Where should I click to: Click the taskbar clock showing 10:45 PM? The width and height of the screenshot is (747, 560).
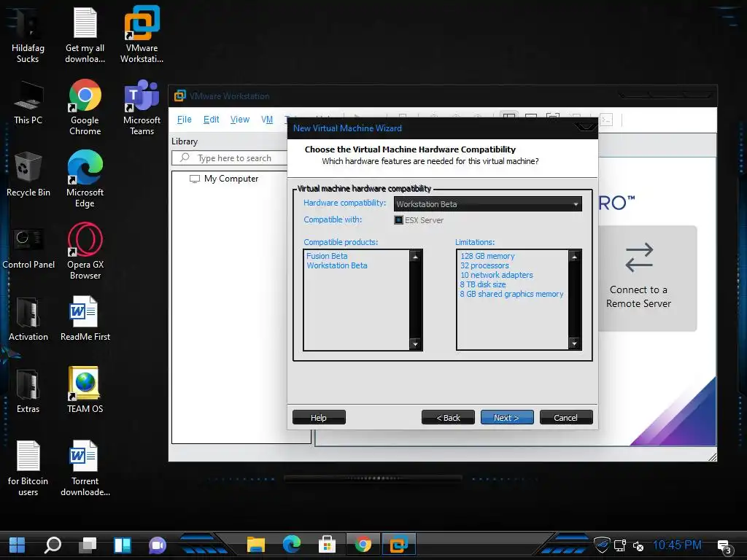click(677, 545)
